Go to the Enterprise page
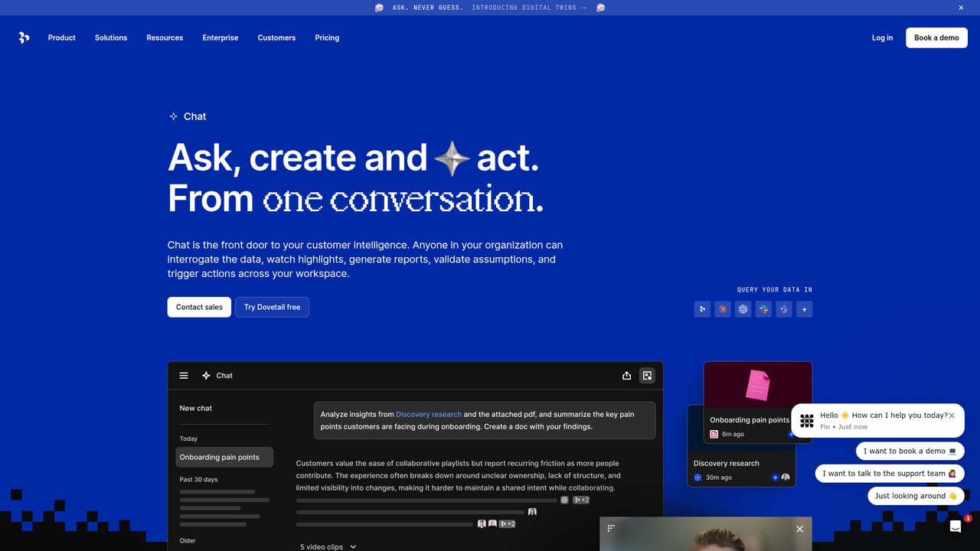Screen dimensions: 980x551 [220, 37]
